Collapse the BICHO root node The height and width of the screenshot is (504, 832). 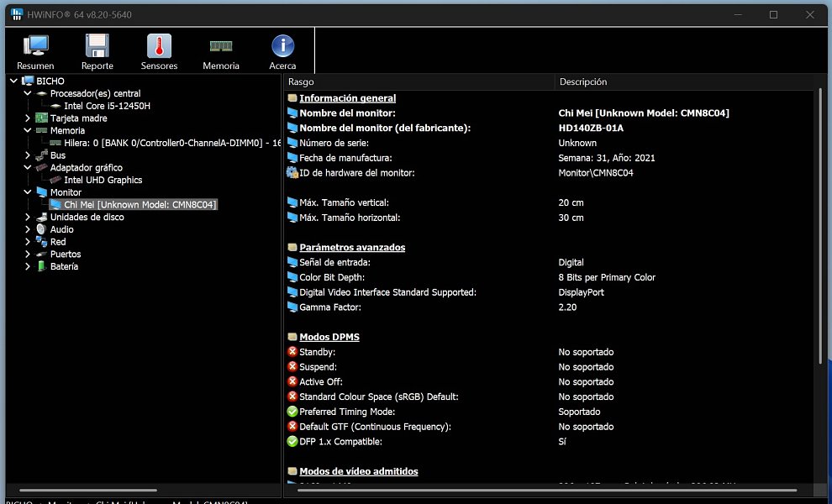coord(13,81)
